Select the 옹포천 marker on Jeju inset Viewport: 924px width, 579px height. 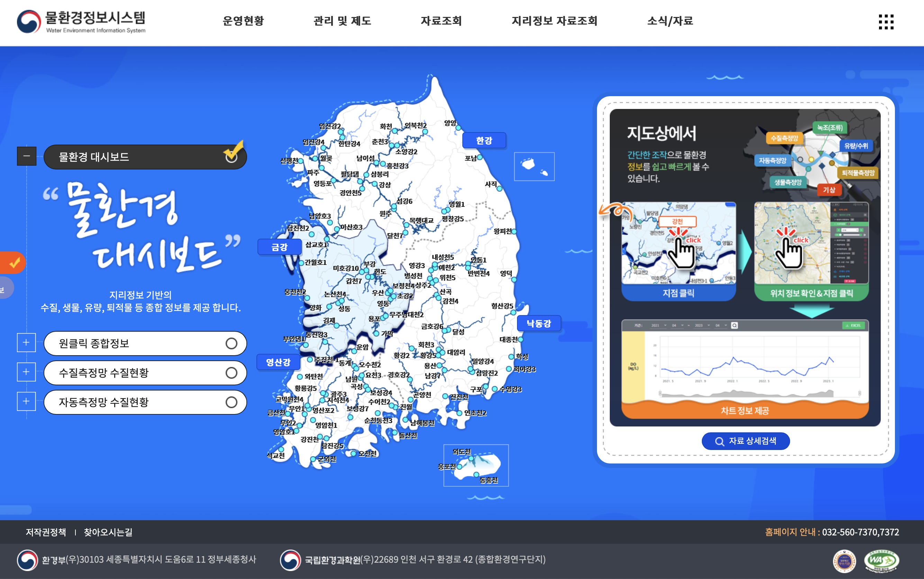459,466
